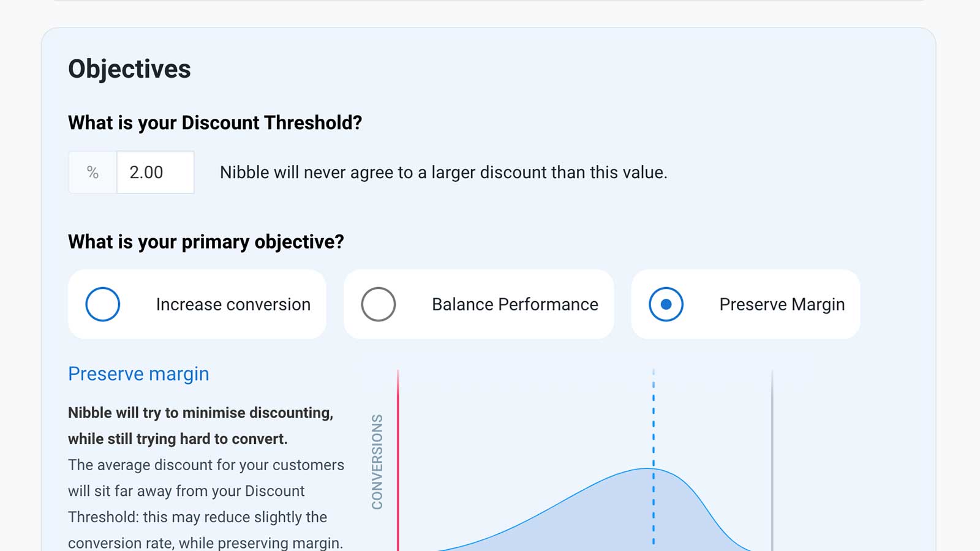Click the gray vertical line on the chart

tap(772, 459)
